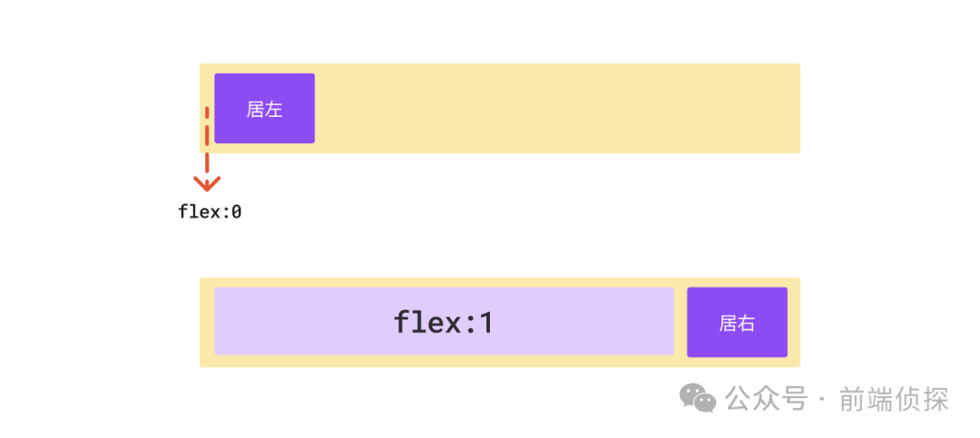Image resolution: width=980 pixels, height=438 pixels.
Task: Click the yellow strip below the flex:1 block
Action: coord(445,361)
